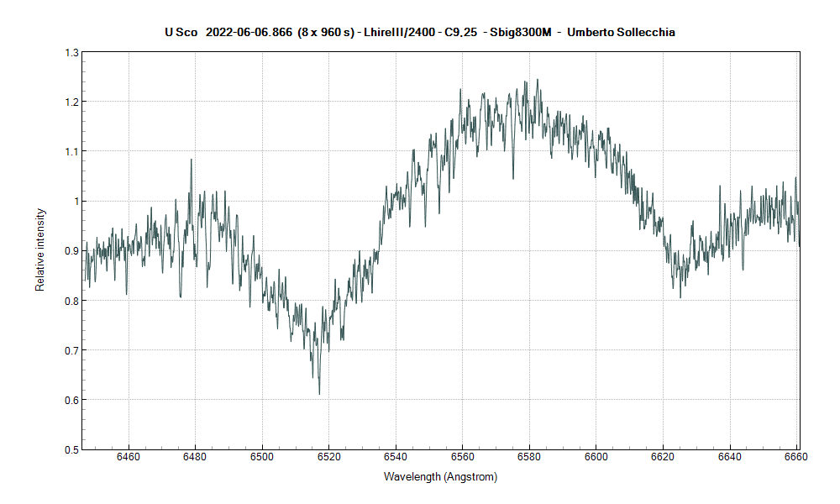
Task: Click the 6600 x-axis tick label
Action: (596, 457)
